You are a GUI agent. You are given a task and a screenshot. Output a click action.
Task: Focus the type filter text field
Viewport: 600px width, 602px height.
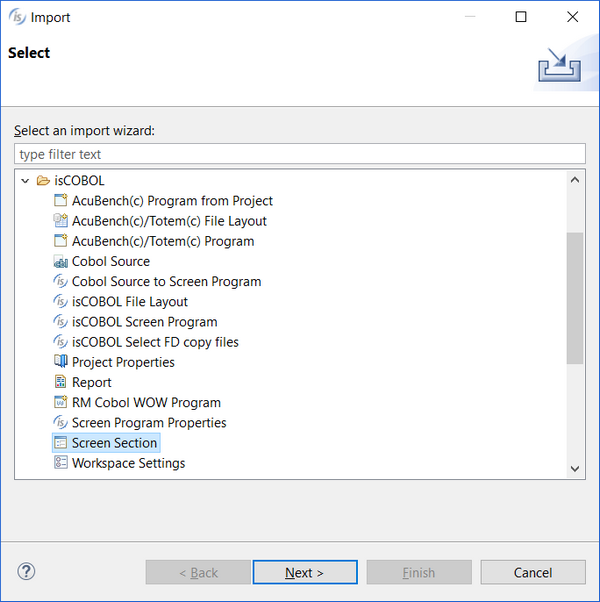pos(300,154)
